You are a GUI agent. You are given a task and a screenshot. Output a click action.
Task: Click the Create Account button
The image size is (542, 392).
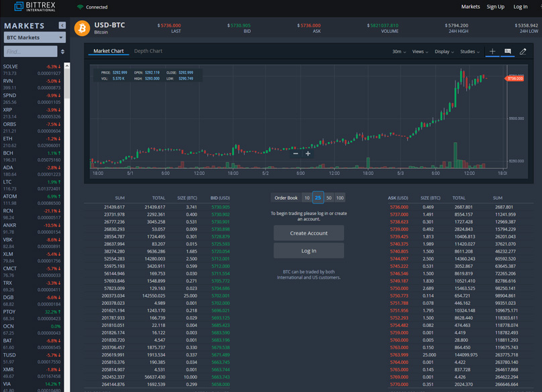(309, 233)
